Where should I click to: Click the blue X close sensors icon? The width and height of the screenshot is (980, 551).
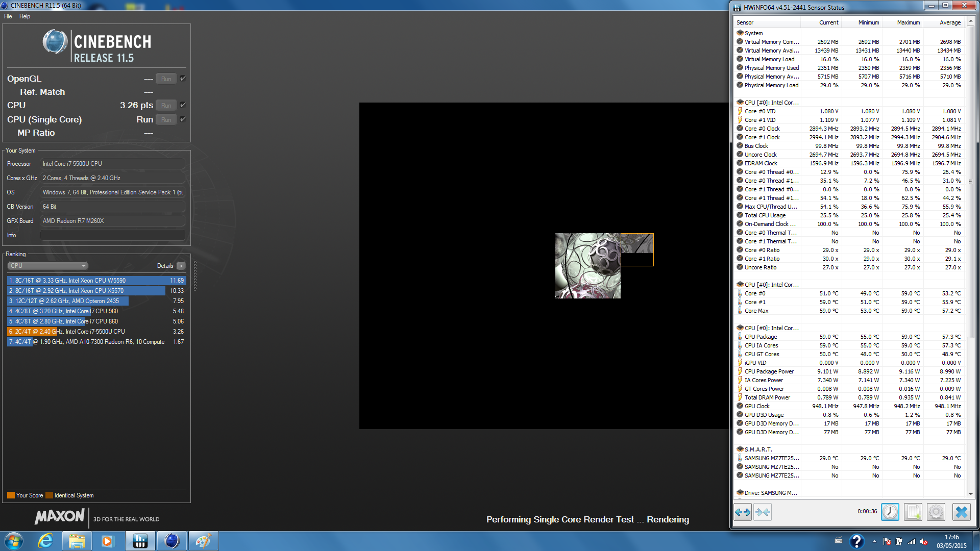coord(962,512)
